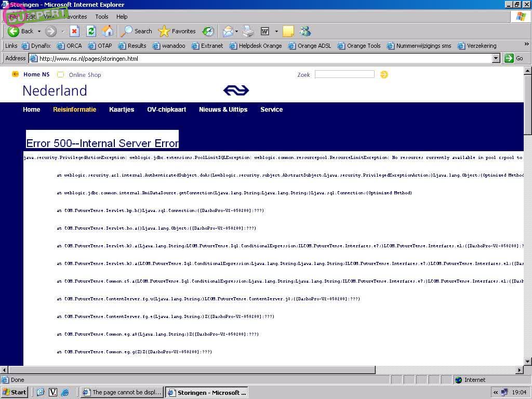The width and height of the screenshot is (532, 399).
Task: Open the Forward history dropdown arrow
Action: (62, 31)
